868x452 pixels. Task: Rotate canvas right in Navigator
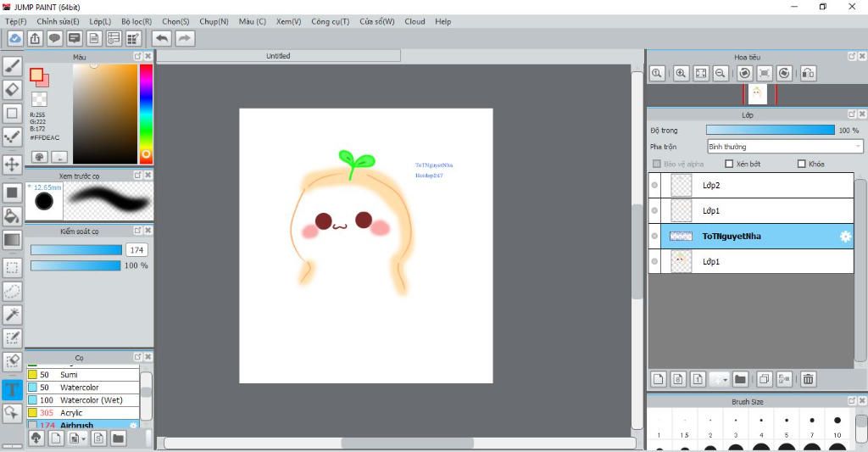click(x=784, y=73)
